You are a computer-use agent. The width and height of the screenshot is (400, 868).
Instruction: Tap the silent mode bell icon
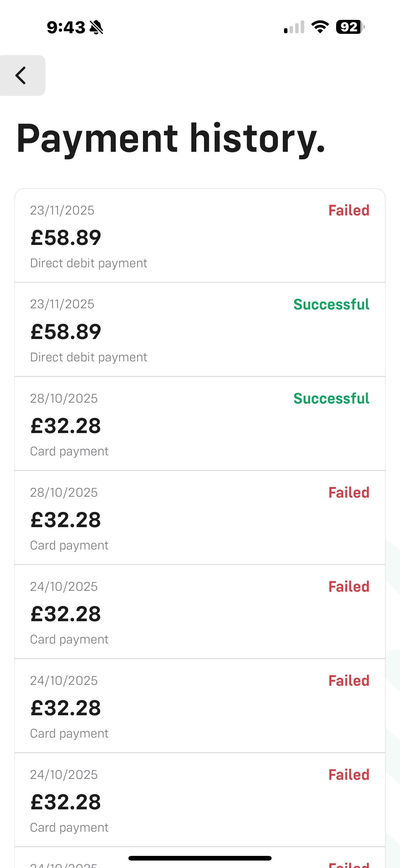click(x=96, y=27)
